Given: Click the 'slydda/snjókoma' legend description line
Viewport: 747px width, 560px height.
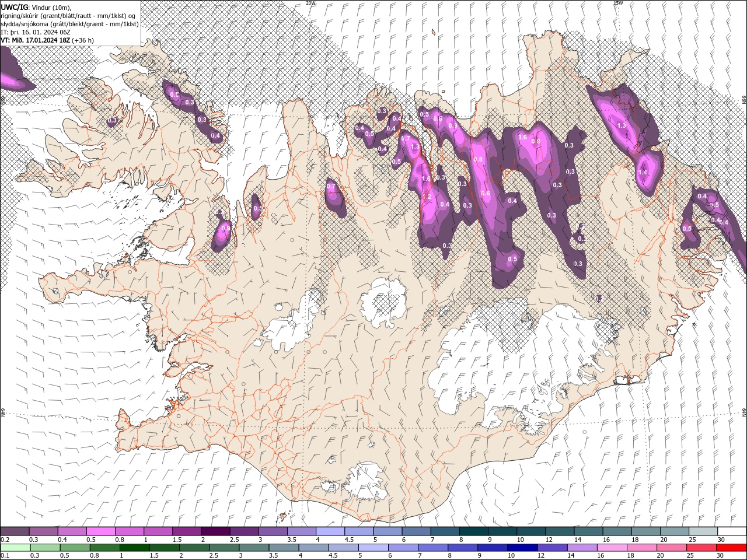Looking at the screenshot, I should click(69, 24).
